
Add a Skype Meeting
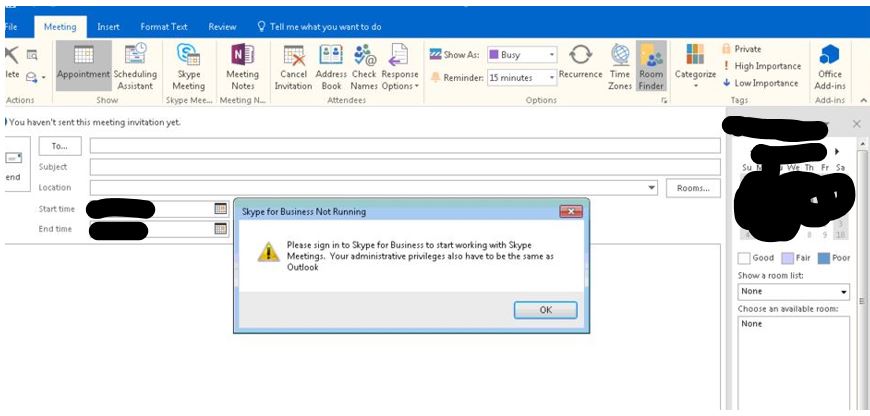click(x=188, y=65)
